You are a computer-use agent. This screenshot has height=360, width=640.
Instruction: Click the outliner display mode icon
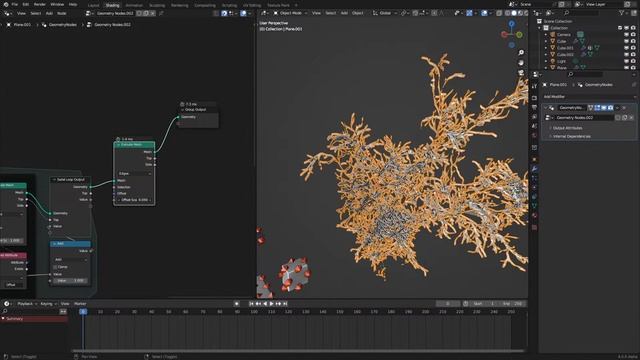(550, 13)
